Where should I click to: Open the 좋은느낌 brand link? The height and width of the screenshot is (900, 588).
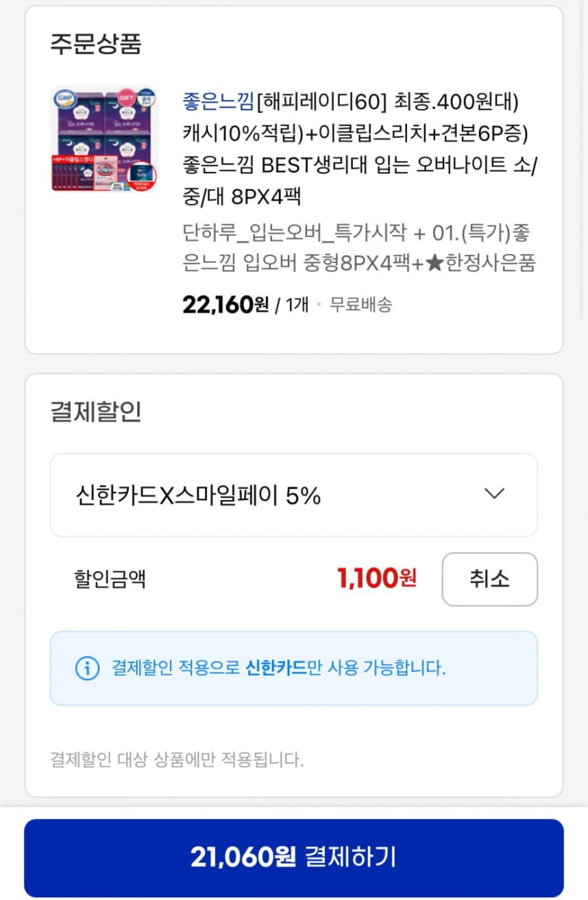218,101
